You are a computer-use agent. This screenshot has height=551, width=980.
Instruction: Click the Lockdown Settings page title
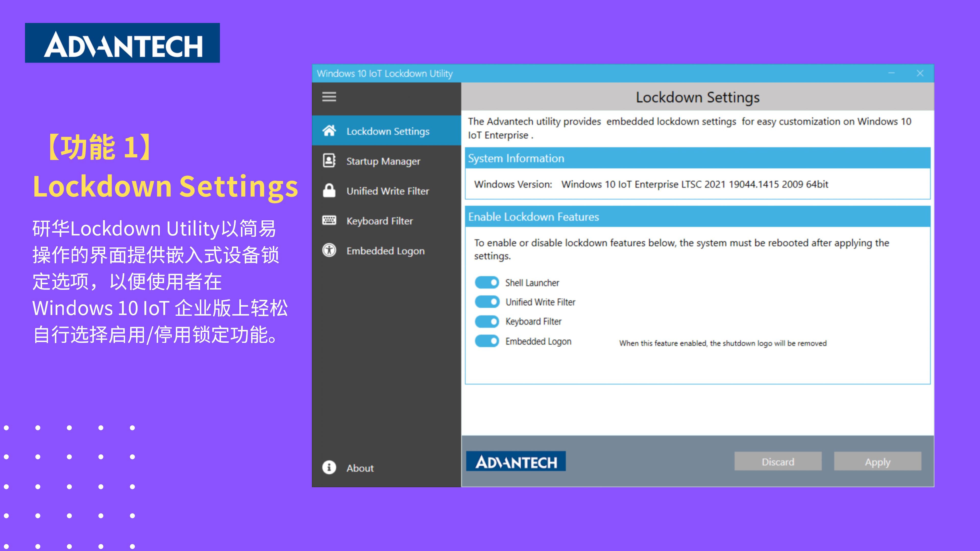tap(698, 97)
